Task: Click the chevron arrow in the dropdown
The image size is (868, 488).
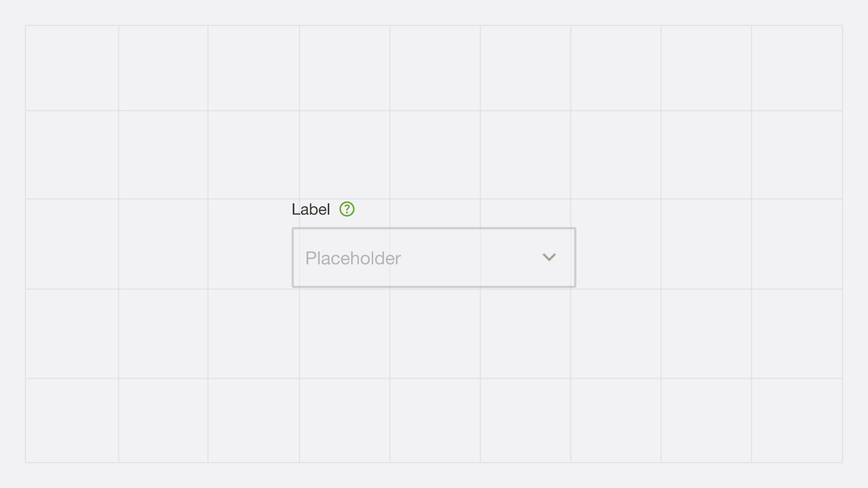Action: [x=549, y=257]
